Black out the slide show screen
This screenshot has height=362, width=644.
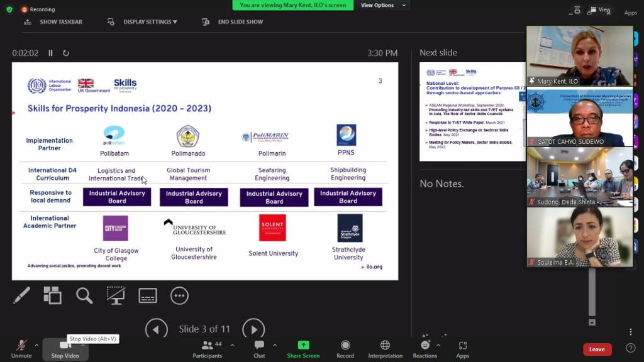(116, 295)
